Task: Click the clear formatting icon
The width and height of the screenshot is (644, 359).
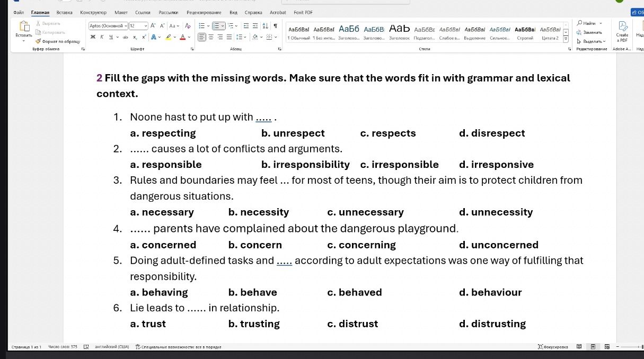Action: (x=188, y=25)
